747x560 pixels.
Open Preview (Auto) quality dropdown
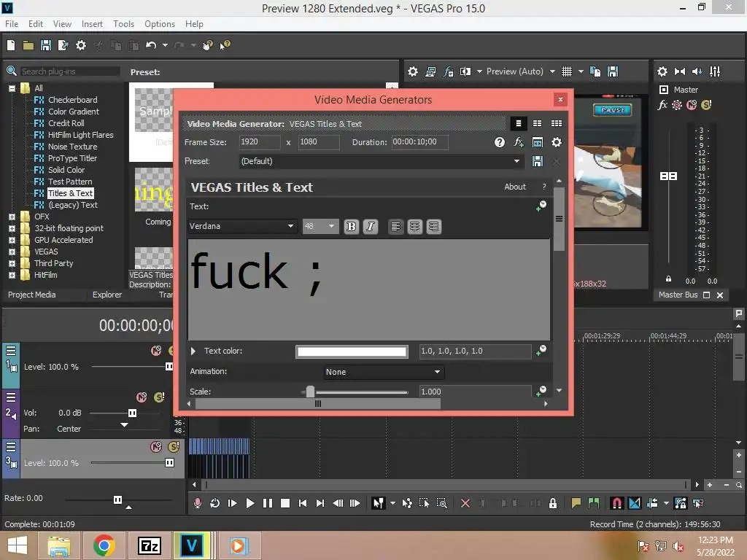520,71
